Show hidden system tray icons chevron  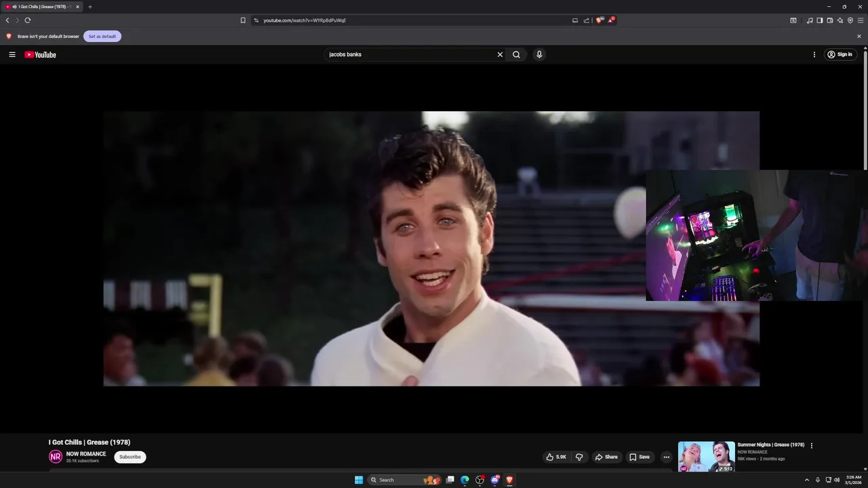(806, 480)
